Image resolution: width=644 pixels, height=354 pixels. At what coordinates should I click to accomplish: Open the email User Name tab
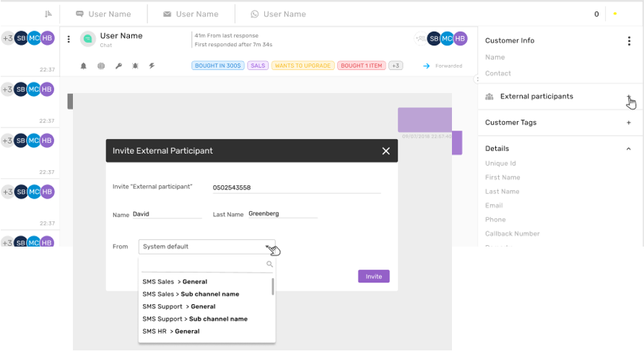pos(191,14)
